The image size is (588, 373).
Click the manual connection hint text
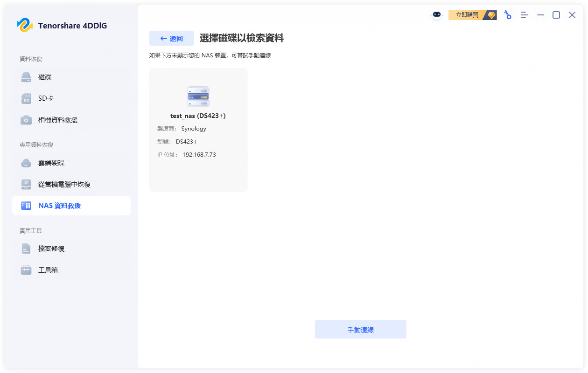point(210,55)
